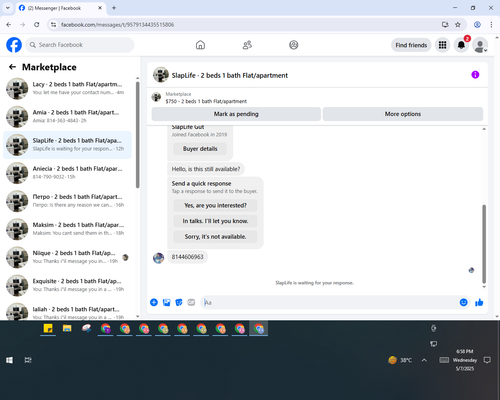The width and height of the screenshot is (500, 400).
Task: Click sender avatar beside phone number message
Action: pyautogui.click(x=158, y=258)
